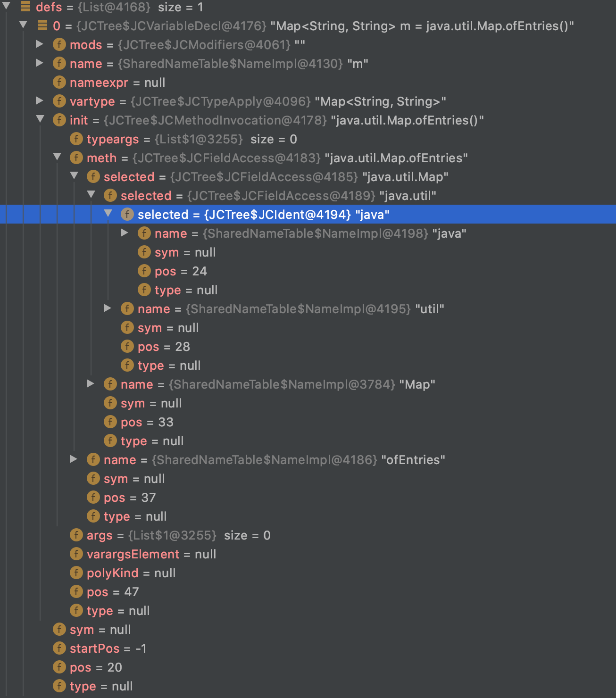
Task: Collapse the element 0 JCVariableDecl node
Action: (23, 25)
